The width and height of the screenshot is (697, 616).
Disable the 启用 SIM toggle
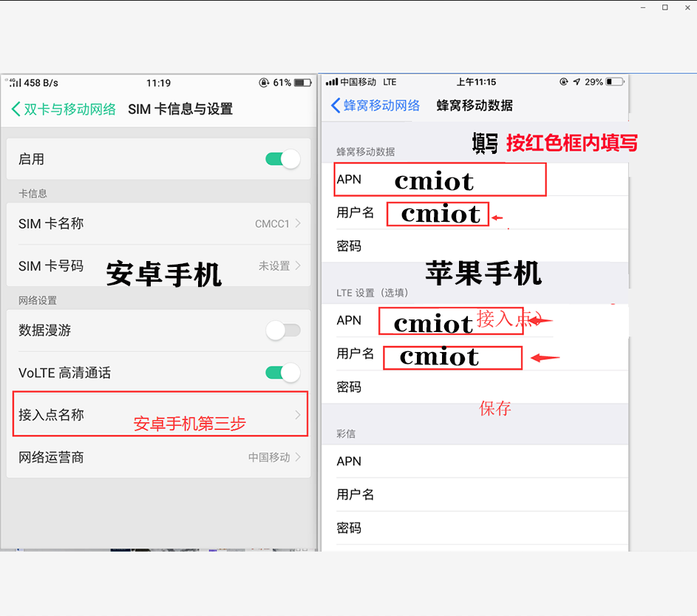point(283,159)
